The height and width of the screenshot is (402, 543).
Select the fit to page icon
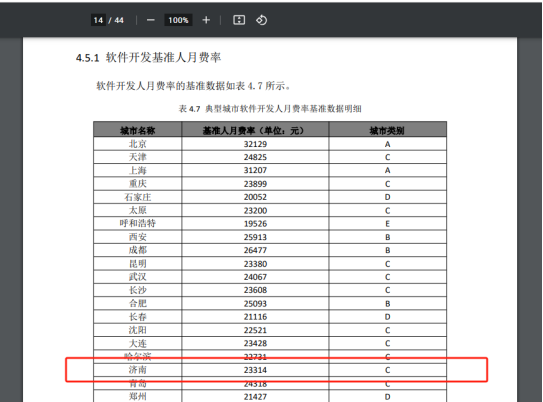[239, 20]
